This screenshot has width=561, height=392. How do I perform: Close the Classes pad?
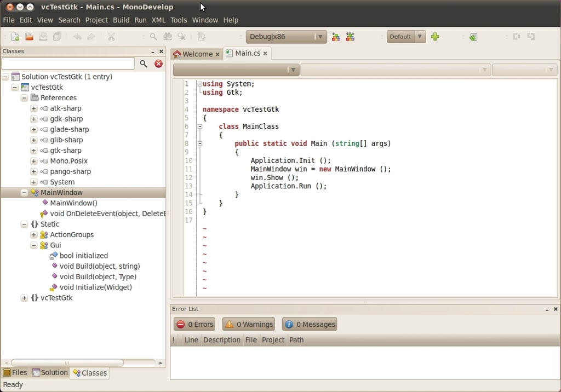[162, 51]
